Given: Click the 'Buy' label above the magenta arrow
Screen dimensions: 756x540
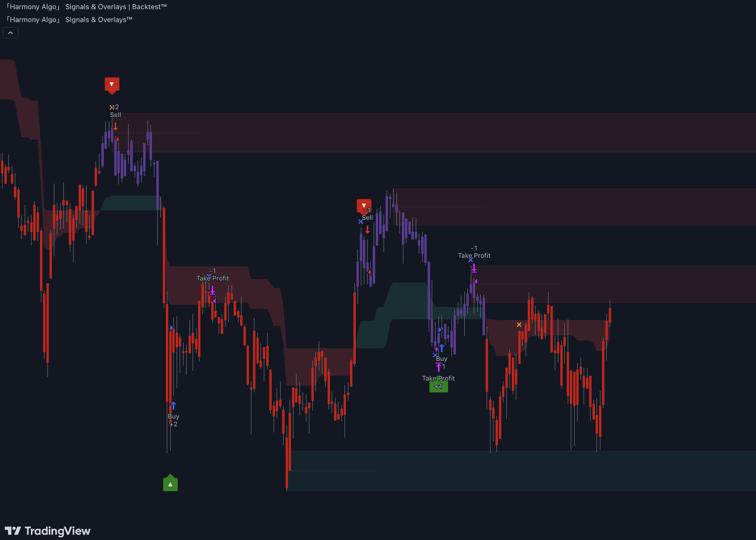Looking at the screenshot, I should [x=442, y=359].
